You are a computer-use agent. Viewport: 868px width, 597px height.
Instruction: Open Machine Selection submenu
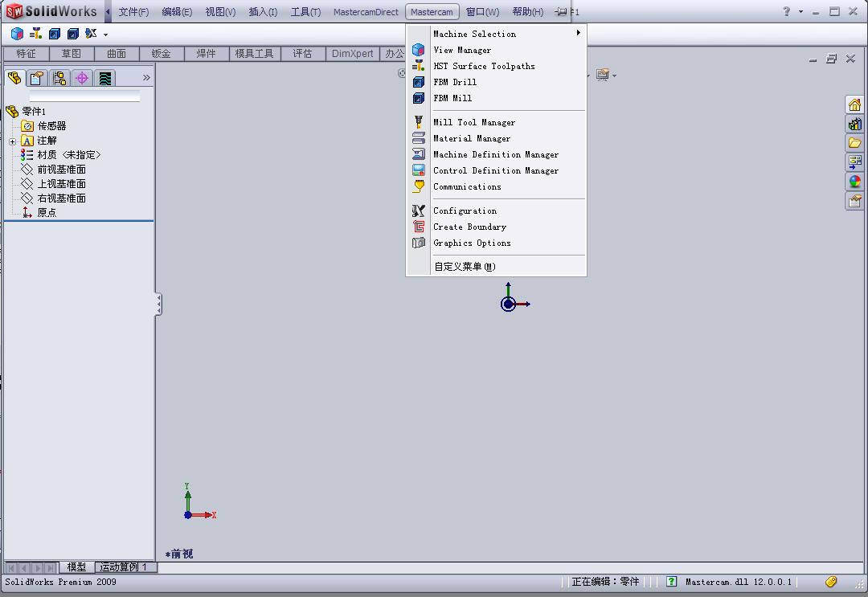pos(497,34)
